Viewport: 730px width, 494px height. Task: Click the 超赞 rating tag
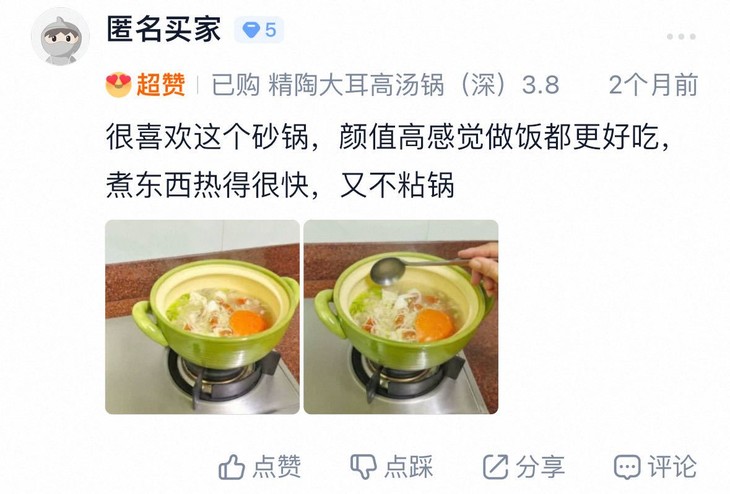click(161, 85)
